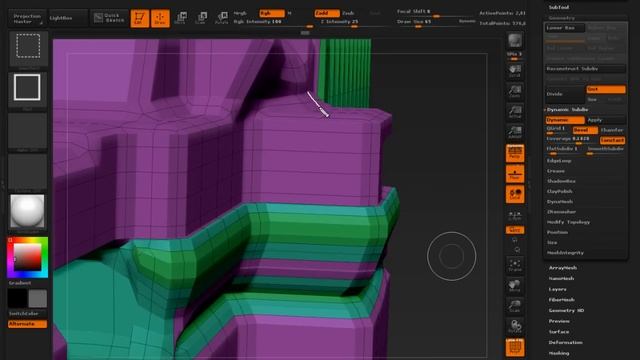The height and width of the screenshot is (360, 640).
Task: Click Reconstruct Subdiv button
Action: pos(585,69)
